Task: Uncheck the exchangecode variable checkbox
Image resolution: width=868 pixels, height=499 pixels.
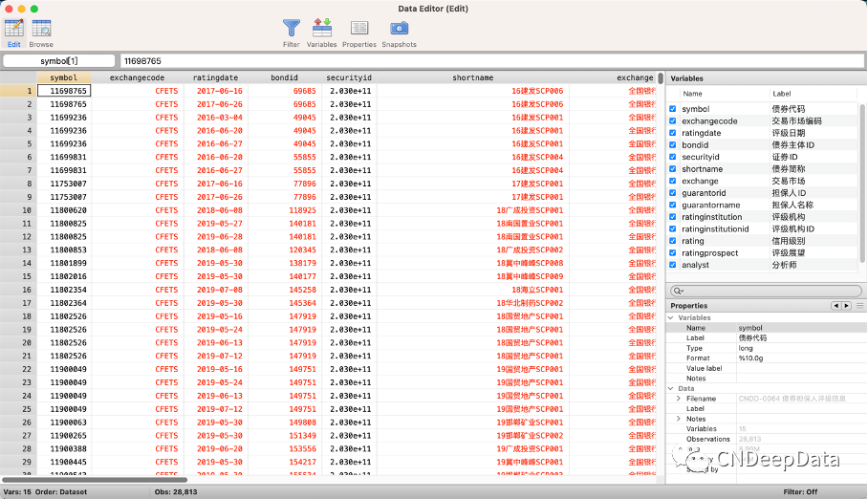Action: click(673, 120)
